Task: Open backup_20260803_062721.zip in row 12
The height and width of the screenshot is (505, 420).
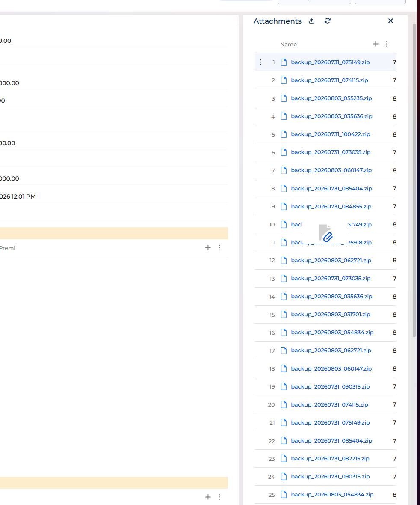Action: click(x=331, y=261)
